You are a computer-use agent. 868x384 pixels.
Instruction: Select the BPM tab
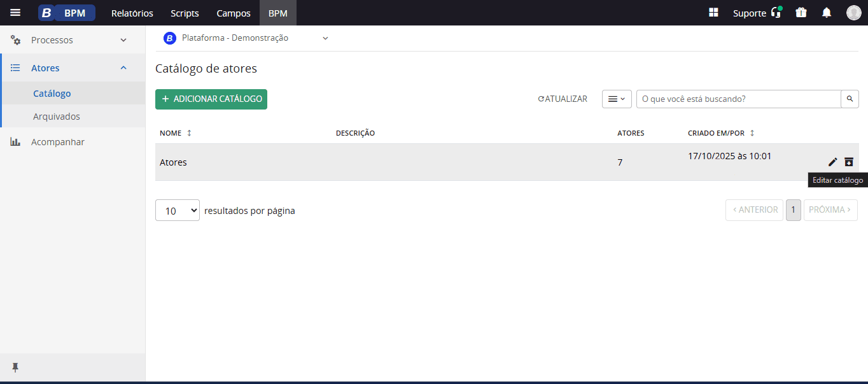(278, 13)
